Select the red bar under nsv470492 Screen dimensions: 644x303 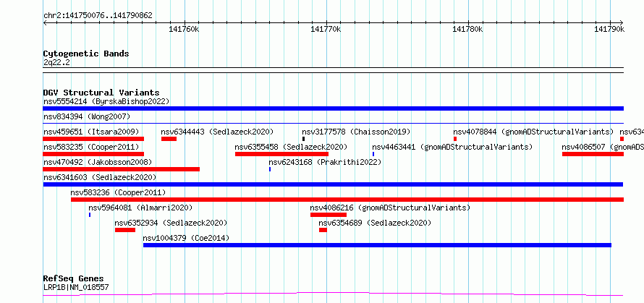click(x=122, y=169)
